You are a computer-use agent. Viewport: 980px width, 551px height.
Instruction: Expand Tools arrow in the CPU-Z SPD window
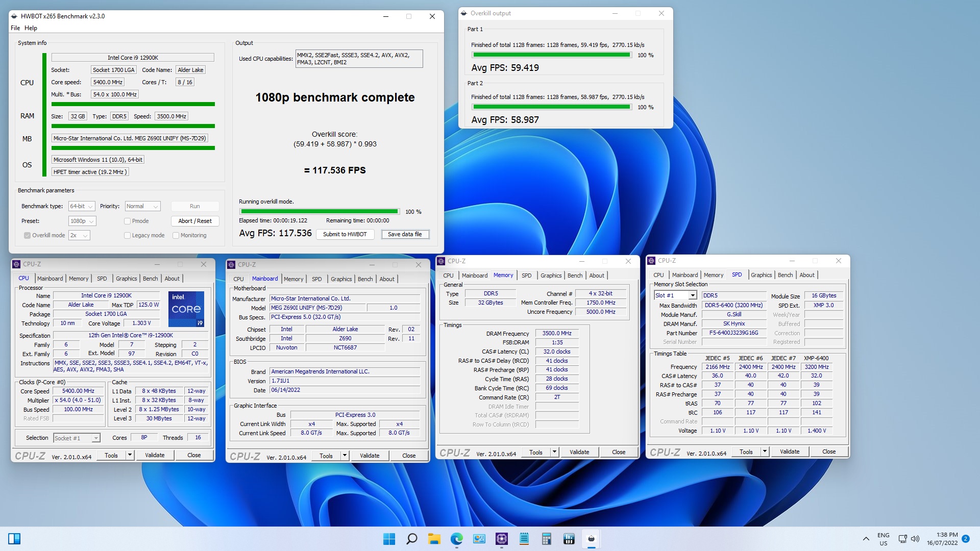click(x=765, y=452)
